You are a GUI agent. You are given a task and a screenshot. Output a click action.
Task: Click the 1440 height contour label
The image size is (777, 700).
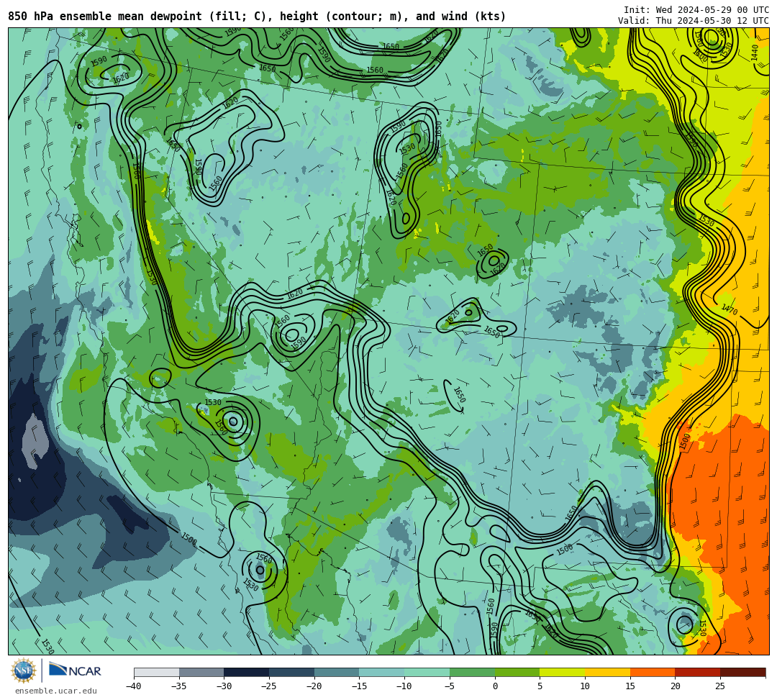point(754,53)
